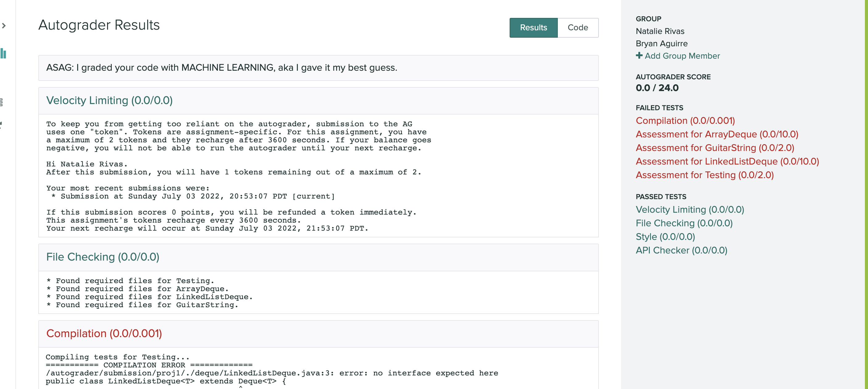Go to the Velocity Limiting passed test

689,210
